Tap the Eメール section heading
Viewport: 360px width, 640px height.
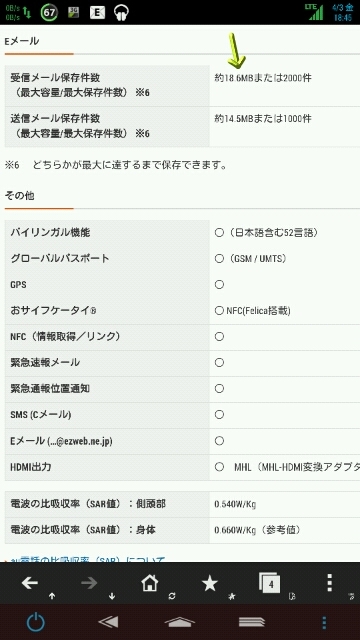(x=22, y=41)
